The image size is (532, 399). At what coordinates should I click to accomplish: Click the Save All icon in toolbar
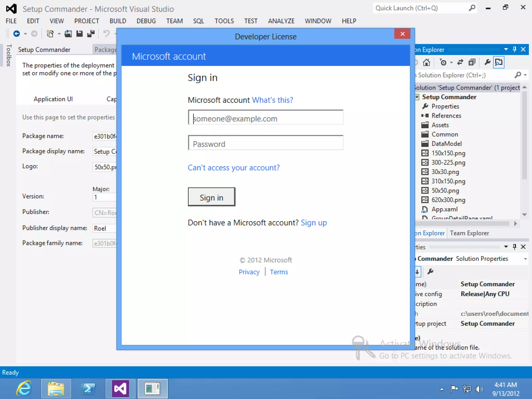[91, 34]
